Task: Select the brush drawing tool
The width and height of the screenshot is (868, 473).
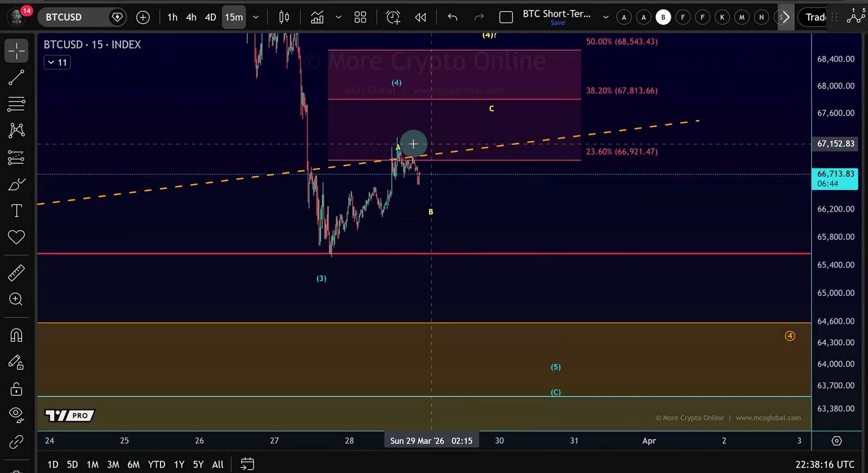Action: coord(16,185)
